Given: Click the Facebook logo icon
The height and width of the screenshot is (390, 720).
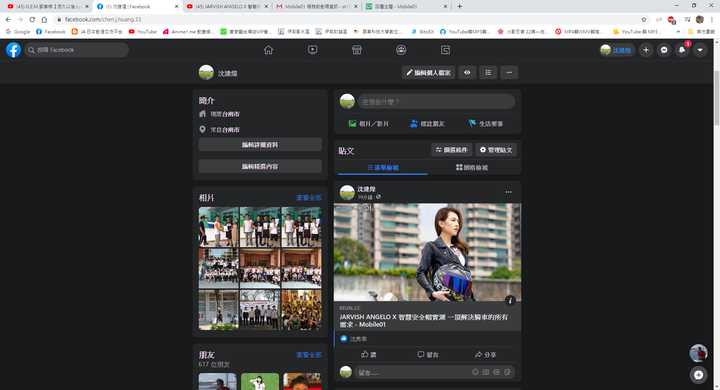Looking at the screenshot, I should [13, 50].
